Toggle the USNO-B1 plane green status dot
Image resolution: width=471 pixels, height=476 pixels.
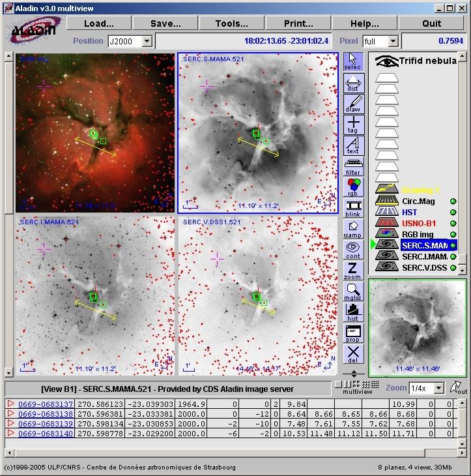(x=453, y=223)
